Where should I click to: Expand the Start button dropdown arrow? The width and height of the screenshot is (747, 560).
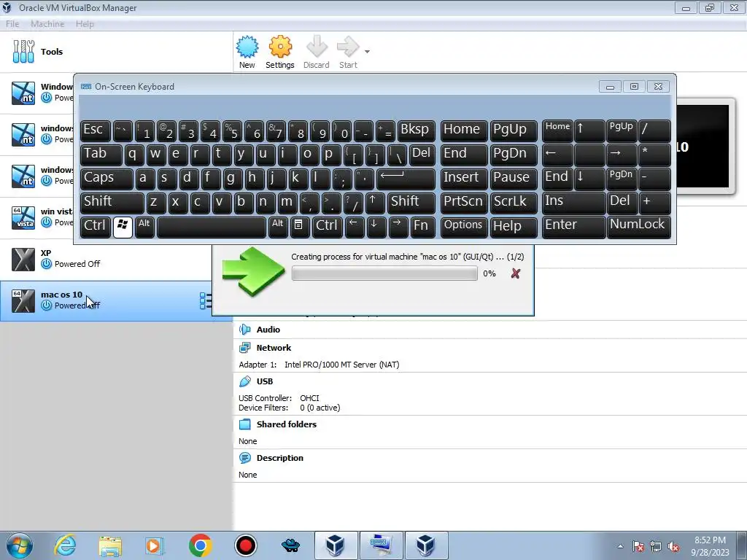point(367,52)
